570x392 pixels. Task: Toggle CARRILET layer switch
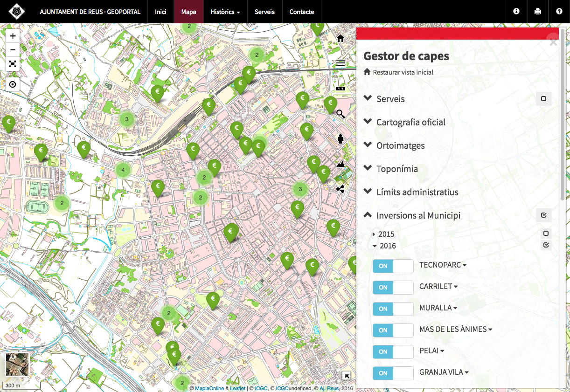pyautogui.click(x=393, y=288)
